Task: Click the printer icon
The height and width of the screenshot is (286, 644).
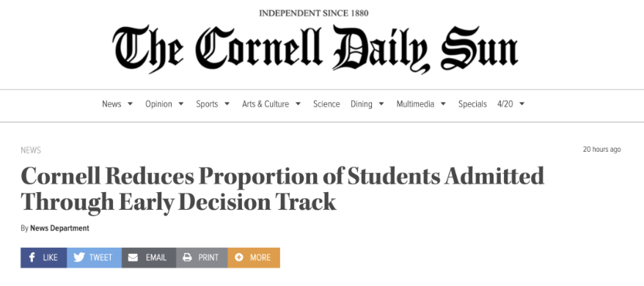Action: (187, 257)
